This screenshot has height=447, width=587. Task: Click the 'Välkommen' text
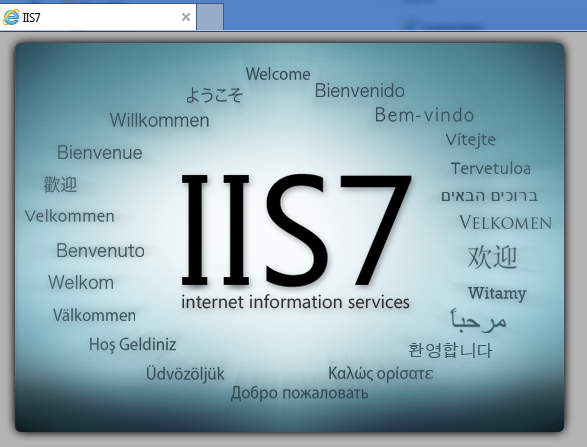pyautogui.click(x=94, y=315)
